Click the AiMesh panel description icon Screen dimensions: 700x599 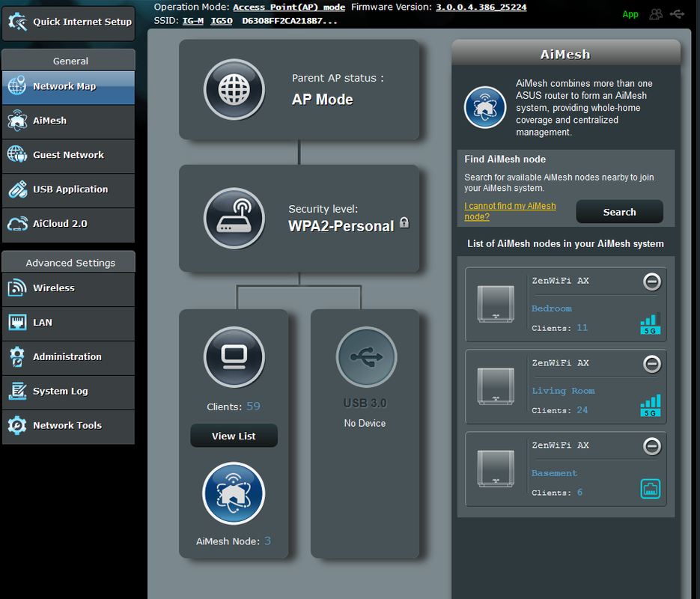tap(485, 107)
